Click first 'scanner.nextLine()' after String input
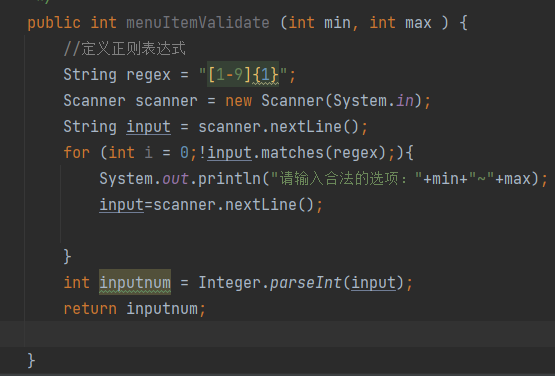Viewport: 555px width, 376px height. tap(278, 127)
